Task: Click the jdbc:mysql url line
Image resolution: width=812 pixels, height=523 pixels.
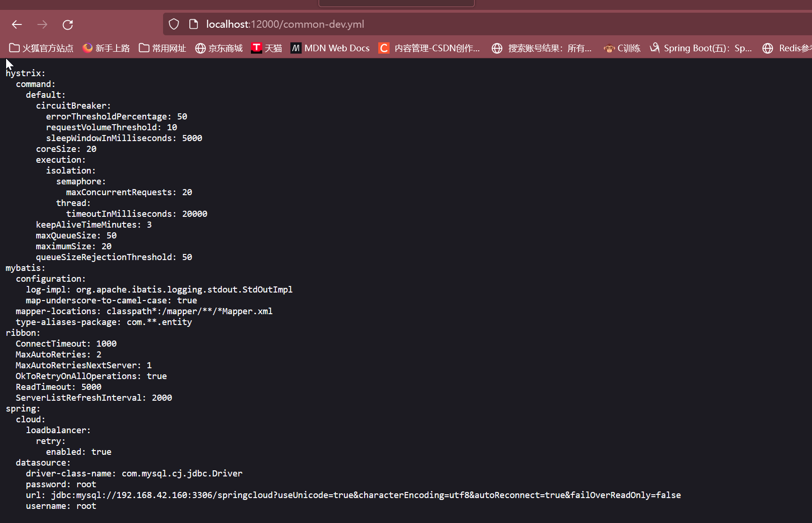Action: [353, 495]
